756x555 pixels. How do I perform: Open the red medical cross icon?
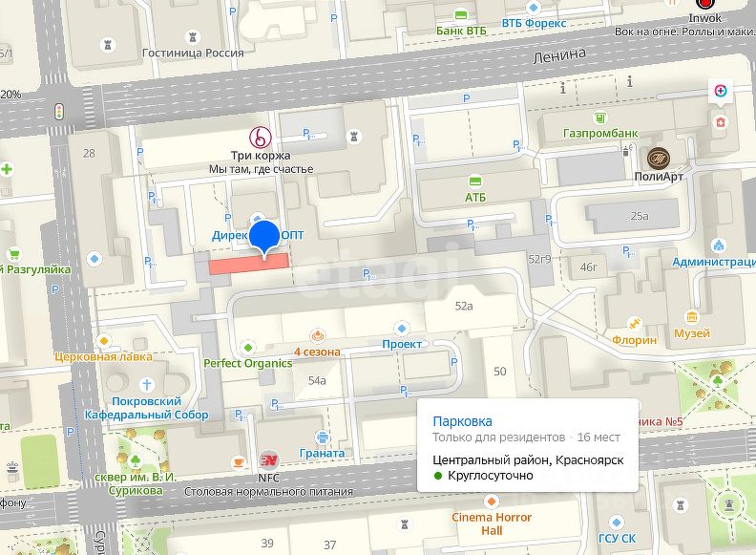(721, 122)
